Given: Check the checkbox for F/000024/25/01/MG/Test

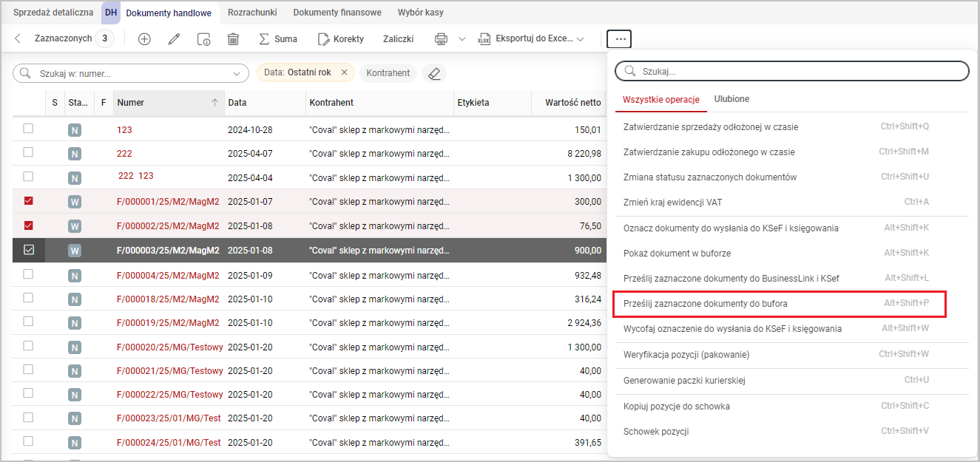Looking at the screenshot, I should 28,441.
